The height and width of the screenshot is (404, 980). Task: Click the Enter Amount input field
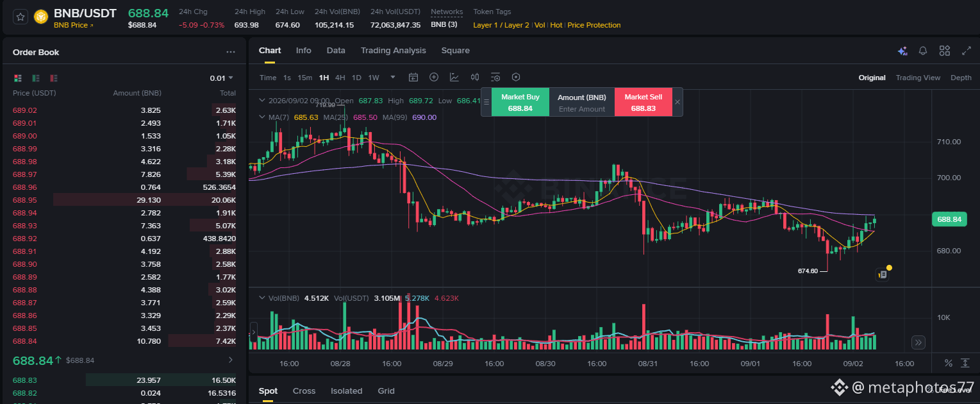point(582,109)
